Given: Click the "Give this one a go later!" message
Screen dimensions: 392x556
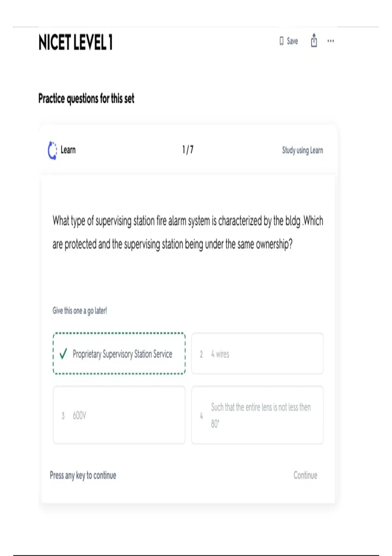Looking at the screenshot, I should pyautogui.click(x=80, y=311).
